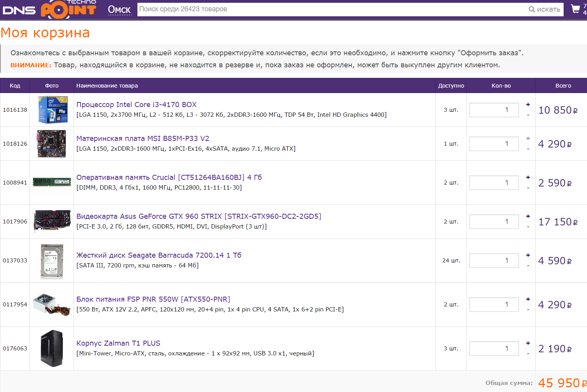Click the Код column header

(15, 86)
